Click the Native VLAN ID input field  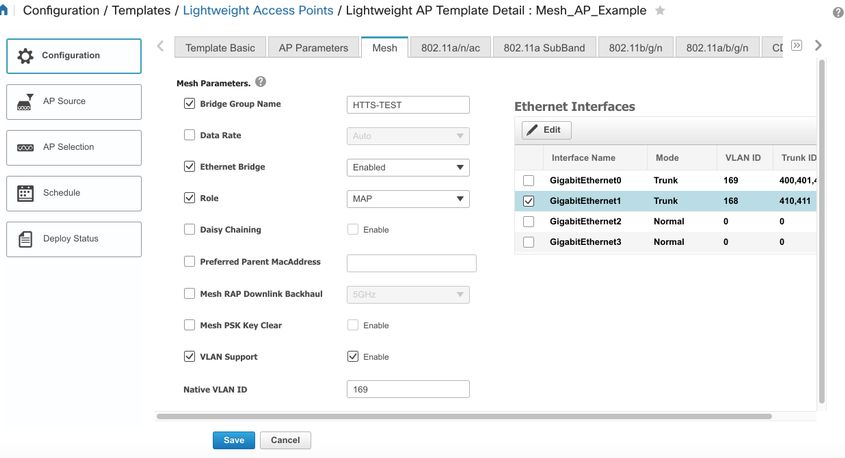[x=408, y=389]
